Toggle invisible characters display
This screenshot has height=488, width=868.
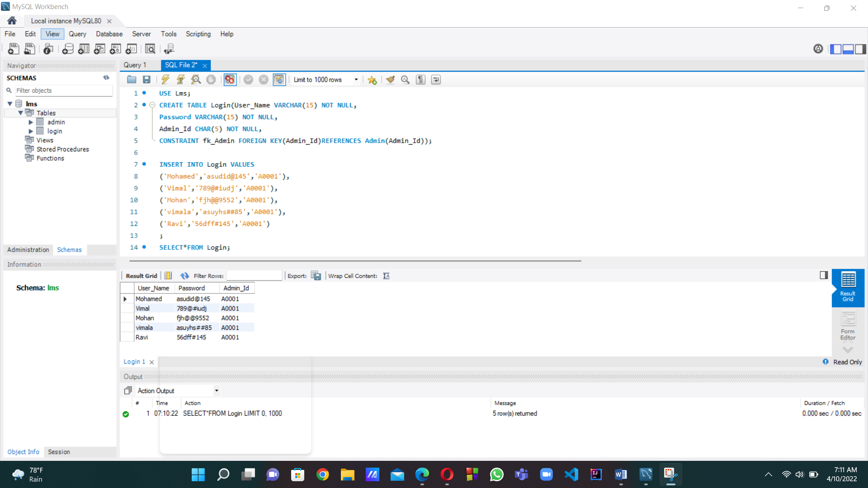click(420, 80)
